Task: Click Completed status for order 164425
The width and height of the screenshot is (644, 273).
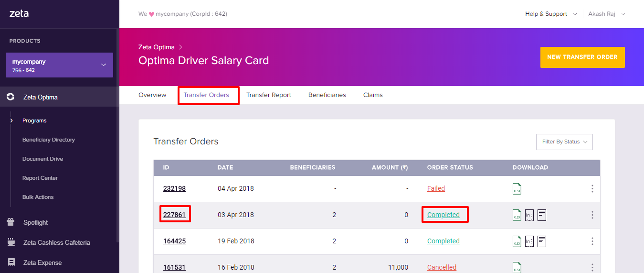Action: [443, 241]
